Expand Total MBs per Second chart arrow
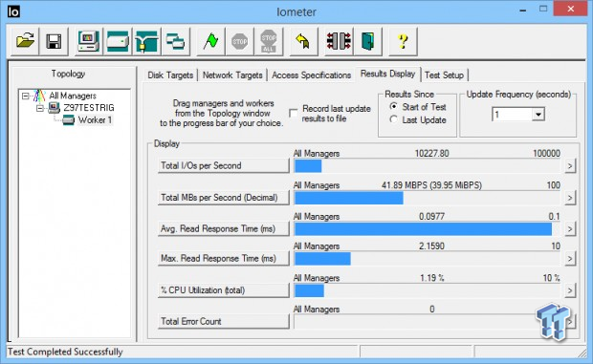The width and height of the screenshot is (593, 364). [570, 198]
